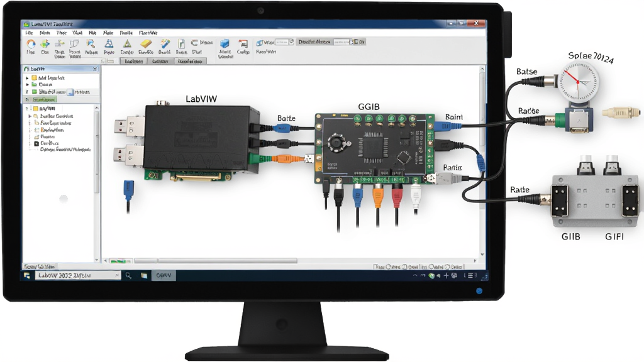Click the Batte label on the blue cable

pos(286,118)
